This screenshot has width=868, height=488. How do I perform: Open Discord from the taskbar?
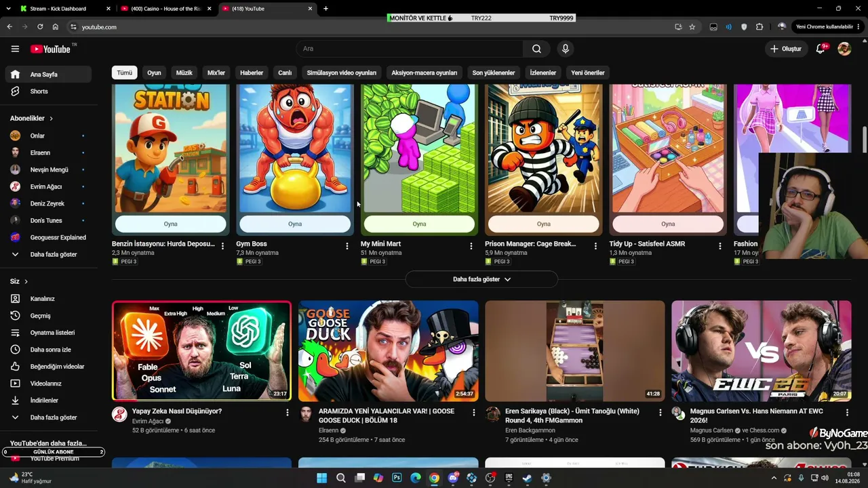453,478
